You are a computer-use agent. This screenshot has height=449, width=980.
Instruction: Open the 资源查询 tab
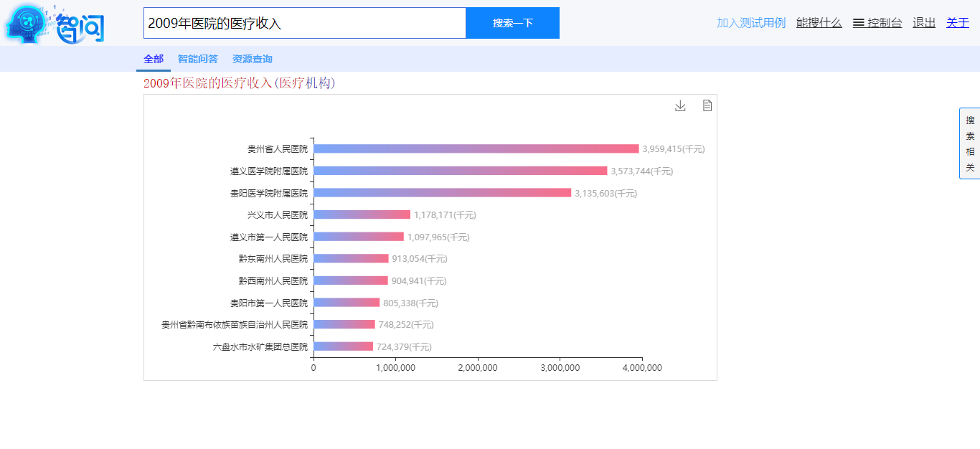[x=252, y=59]
